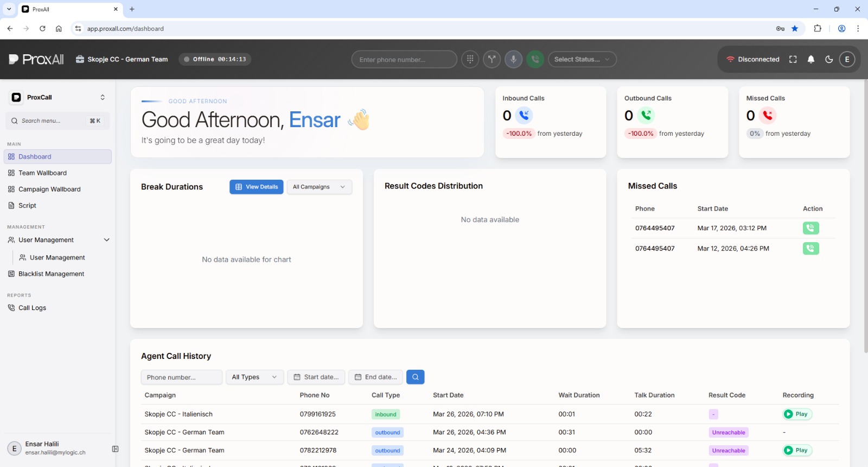Click the Agent Call History phone number filter
The width and height of the screenshot is (868, 467).
click(182, 377)
